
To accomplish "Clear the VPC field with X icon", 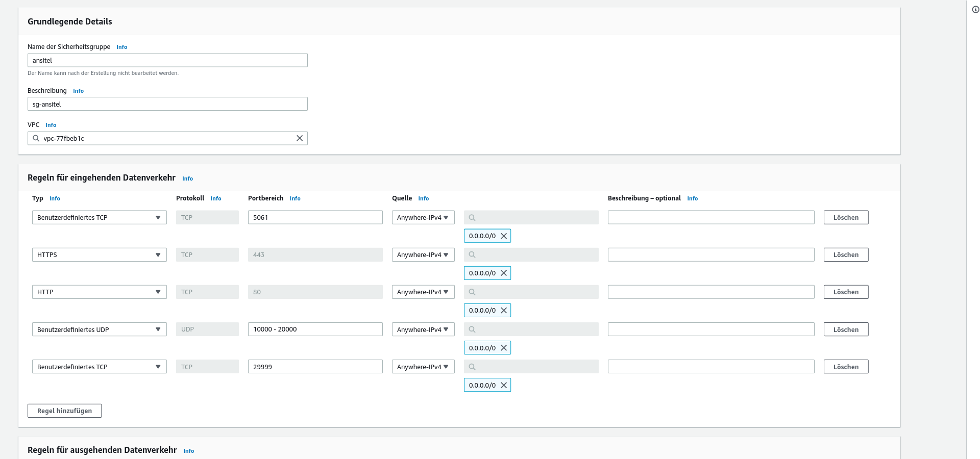I will point(300,138).
